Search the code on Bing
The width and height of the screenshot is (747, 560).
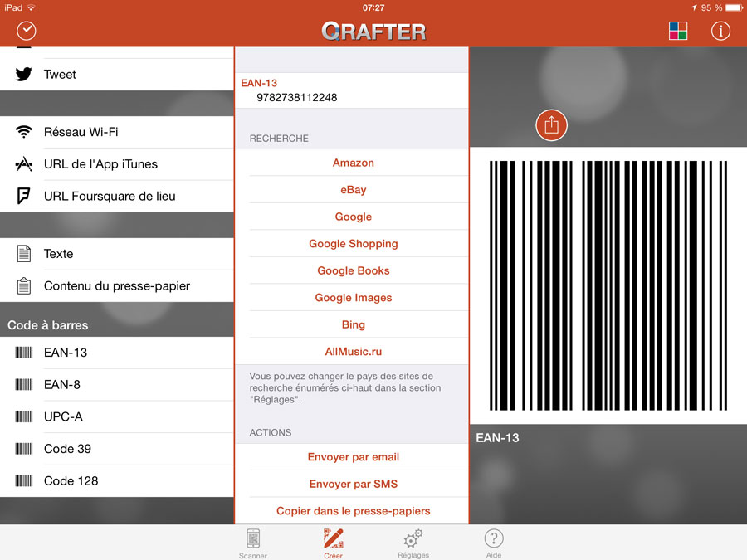pyautogui.click(x=353, y=324)
